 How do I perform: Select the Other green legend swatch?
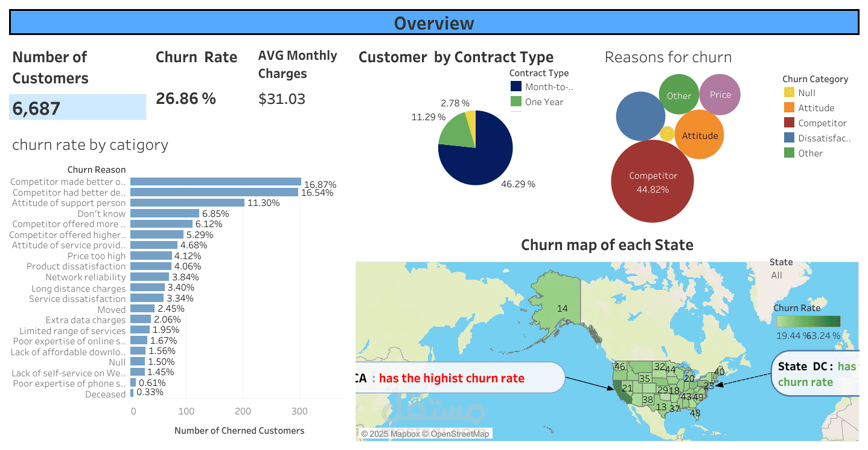click(789, 153)
